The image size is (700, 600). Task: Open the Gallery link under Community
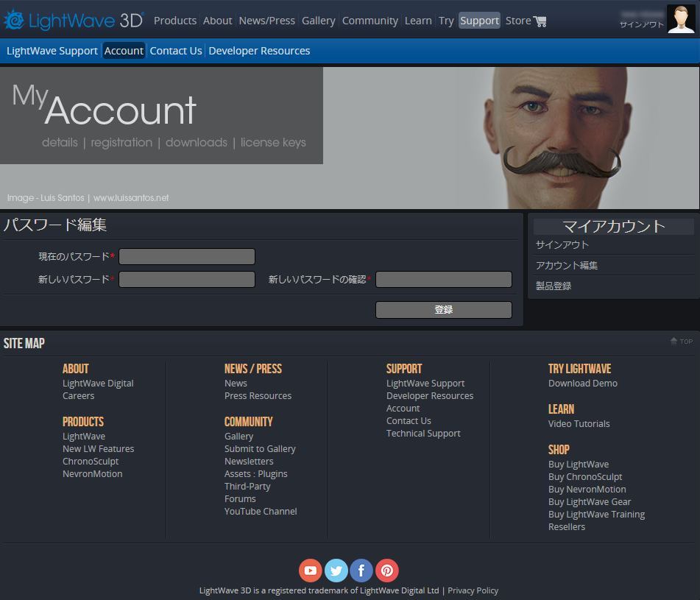[x=238, y=436]
